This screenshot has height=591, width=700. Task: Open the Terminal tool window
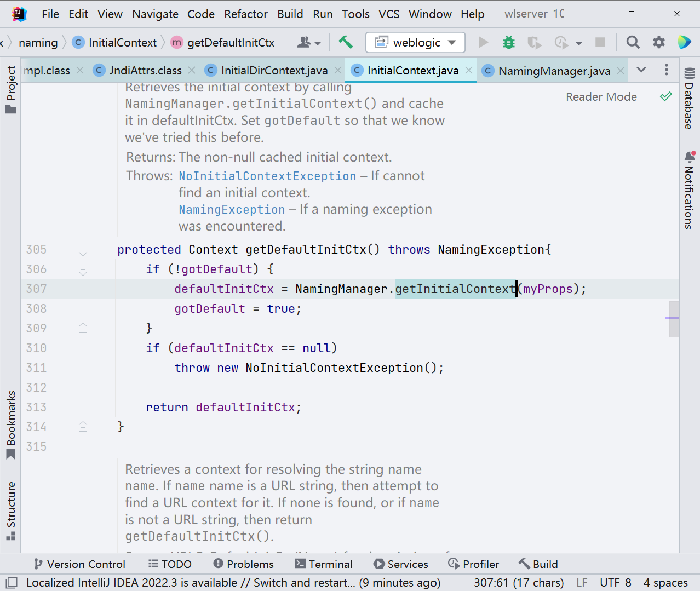coord(324,564)
